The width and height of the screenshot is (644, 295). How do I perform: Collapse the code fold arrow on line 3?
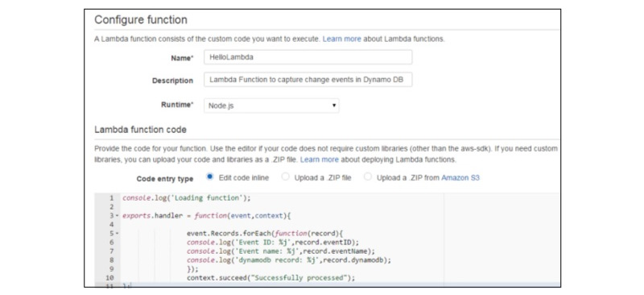pyautogui.click(x=118, y=216)
